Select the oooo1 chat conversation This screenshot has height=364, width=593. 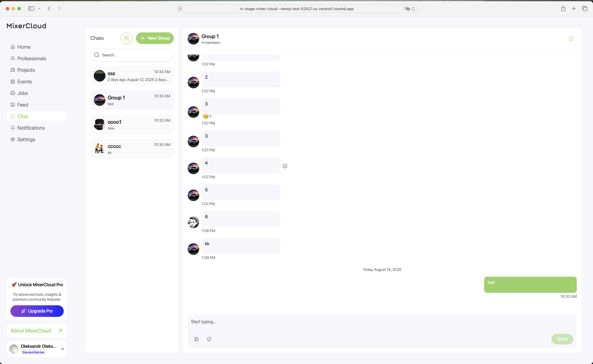(x=132, y=124)
